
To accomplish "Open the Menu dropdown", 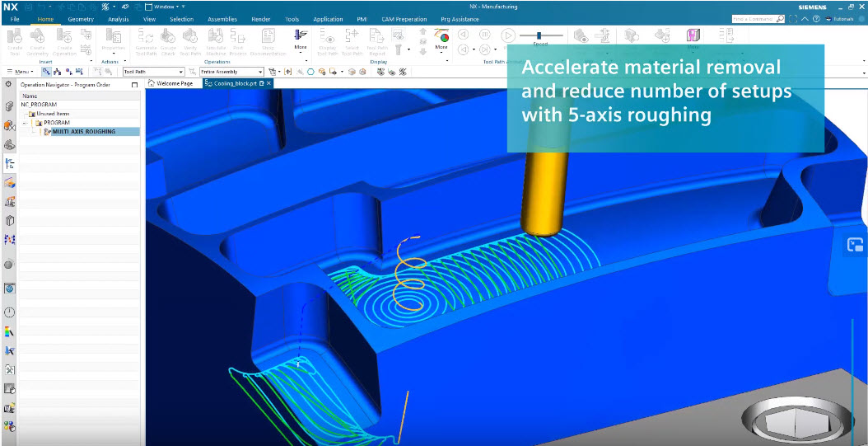I will pyautogui.click(x=21, y=72).
